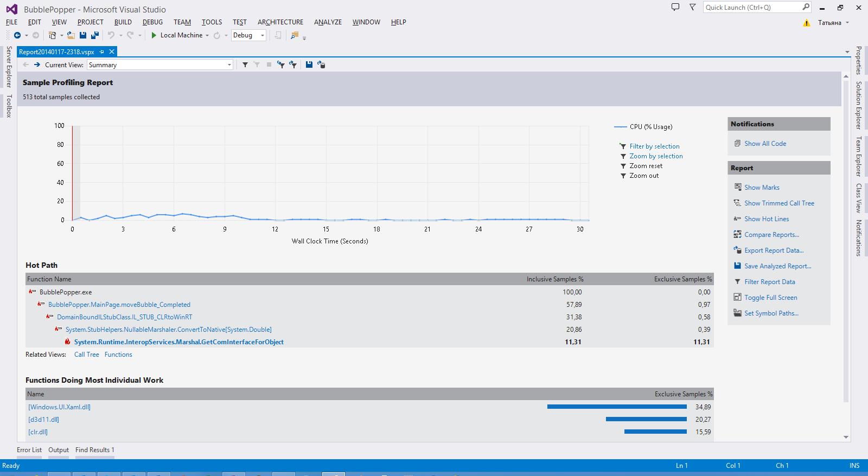Click the expand hot path funnel icon
This screenshot has height=476, width=868.
(x=293, y=65)
